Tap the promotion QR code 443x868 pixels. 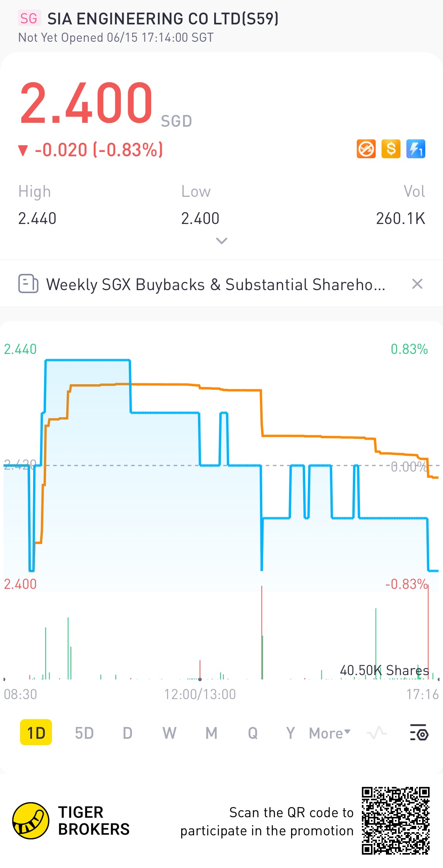(x=395, y=821)
